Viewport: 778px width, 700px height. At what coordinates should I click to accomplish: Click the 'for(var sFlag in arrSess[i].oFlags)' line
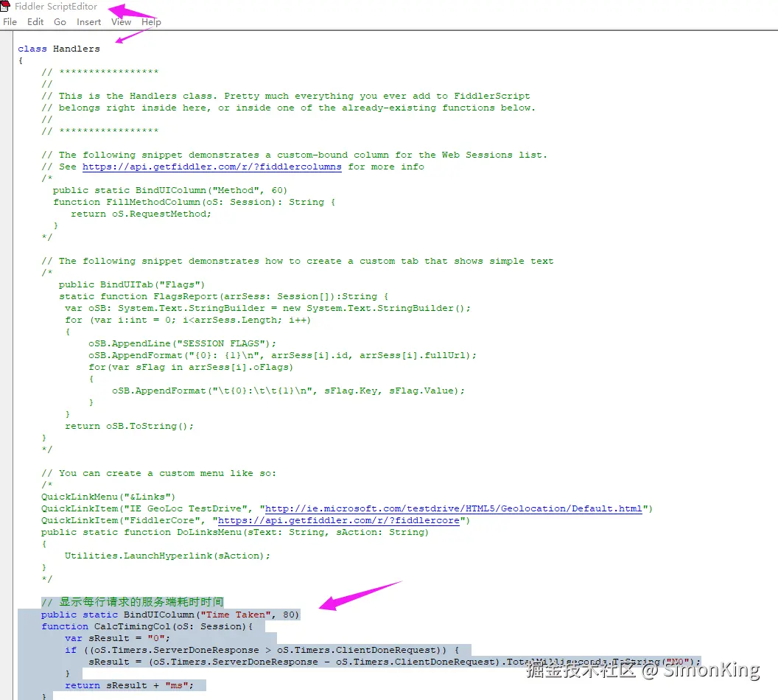click(191, 367)
